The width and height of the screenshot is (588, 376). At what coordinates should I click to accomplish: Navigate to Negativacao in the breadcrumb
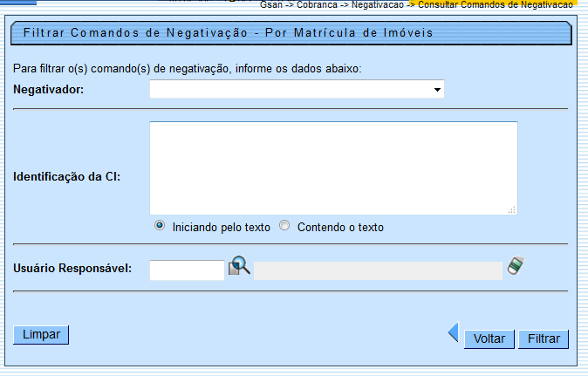[x=378, y=4]
